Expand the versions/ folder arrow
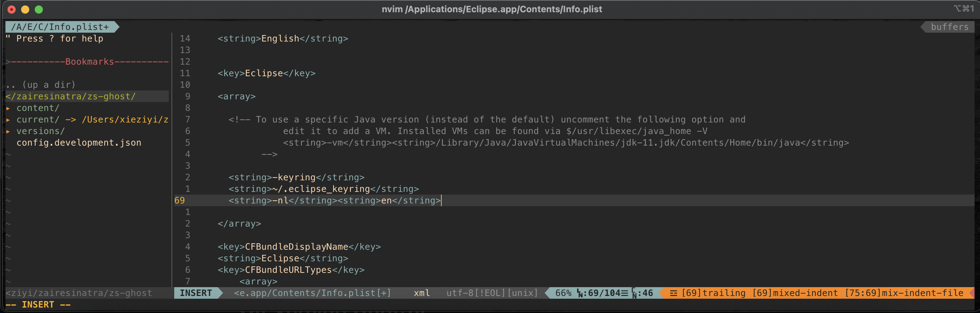The image size is (980, 313). [x=8, y=131]
